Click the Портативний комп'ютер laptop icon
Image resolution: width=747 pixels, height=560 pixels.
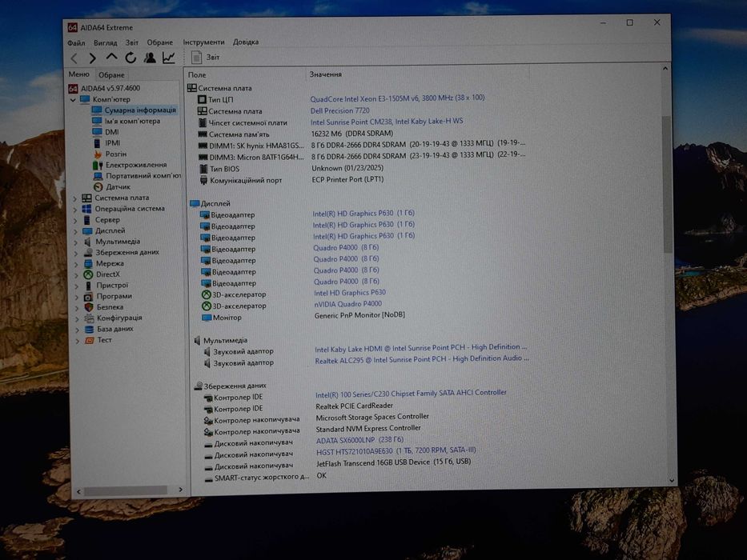pyautogui.click(x=98, y=176)
